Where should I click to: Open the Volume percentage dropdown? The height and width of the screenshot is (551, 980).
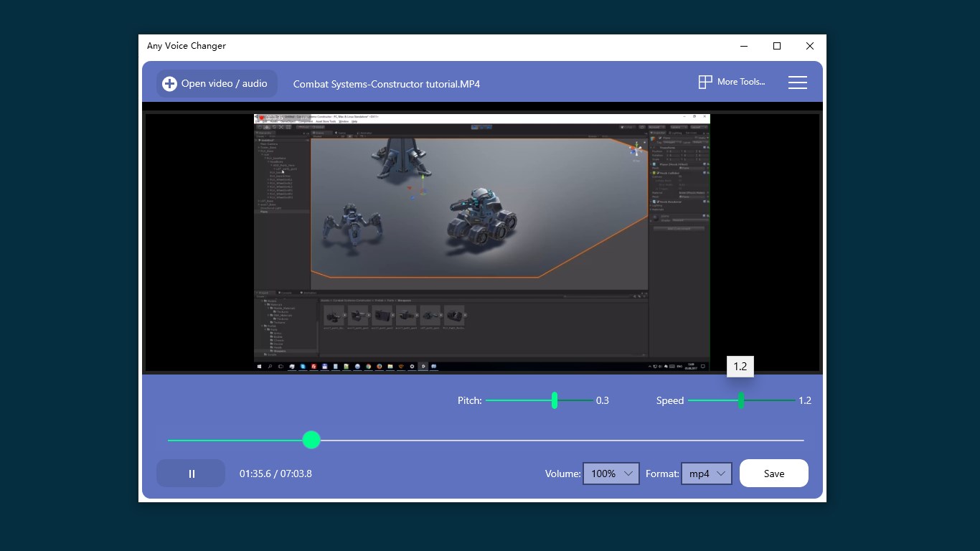(x=611, y=474)
